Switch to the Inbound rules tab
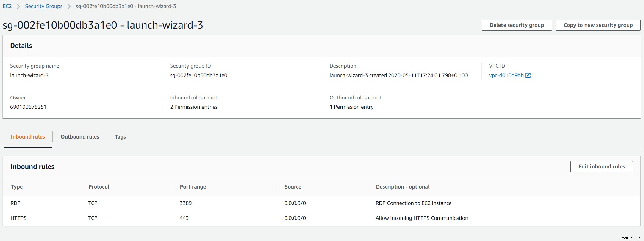Screen dimensions: 644x241 coord(28,137)
